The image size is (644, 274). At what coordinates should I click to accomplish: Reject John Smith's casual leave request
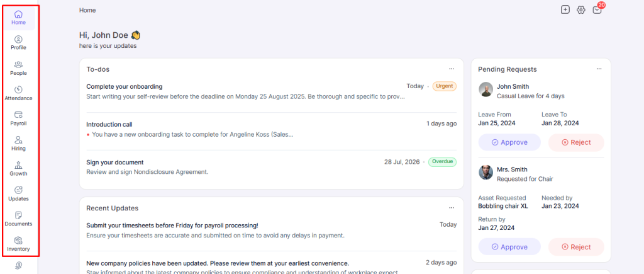[x=576, y=142]
